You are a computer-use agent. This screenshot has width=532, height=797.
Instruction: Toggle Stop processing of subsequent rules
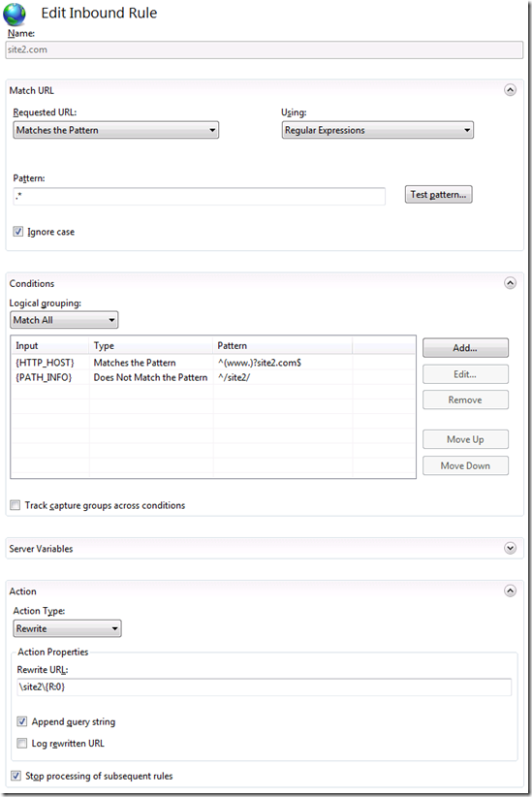point(16,776)
